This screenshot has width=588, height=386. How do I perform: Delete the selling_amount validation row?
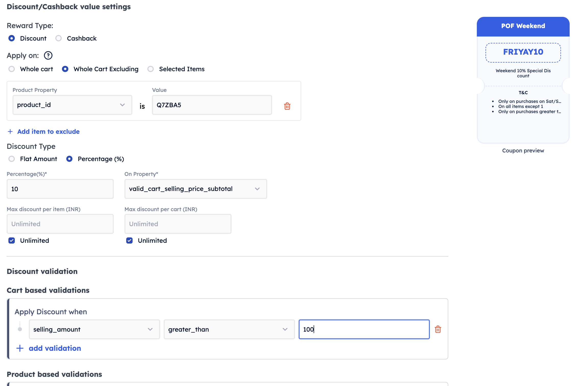tap(438, 329)
